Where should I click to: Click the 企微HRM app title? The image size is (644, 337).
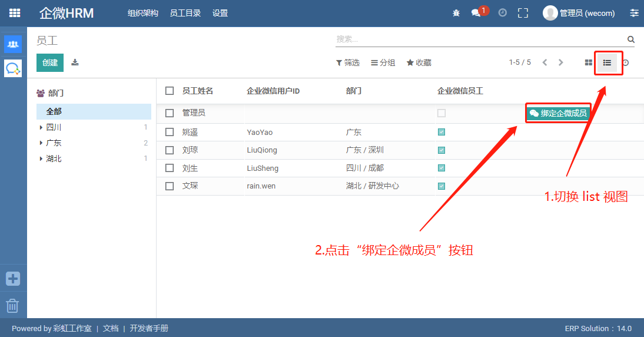click(x=67, y=13)
